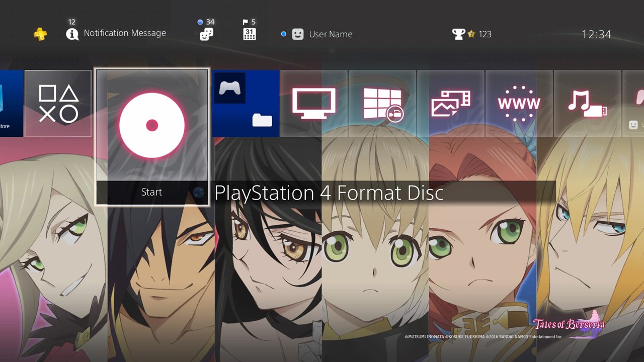Start the PlayStation 4 Format Disc

(151, 192)
